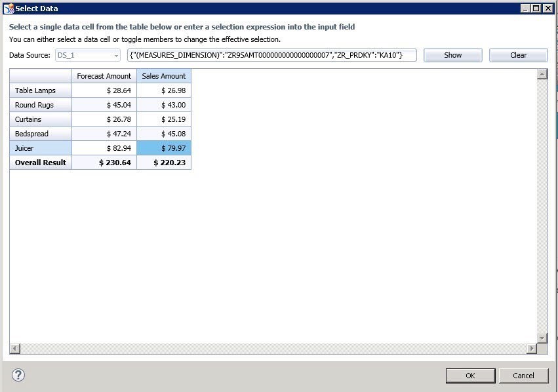Viewport: 558px width, 392px height.
Task: Click the help question mark icon
Action: point(18,375)
